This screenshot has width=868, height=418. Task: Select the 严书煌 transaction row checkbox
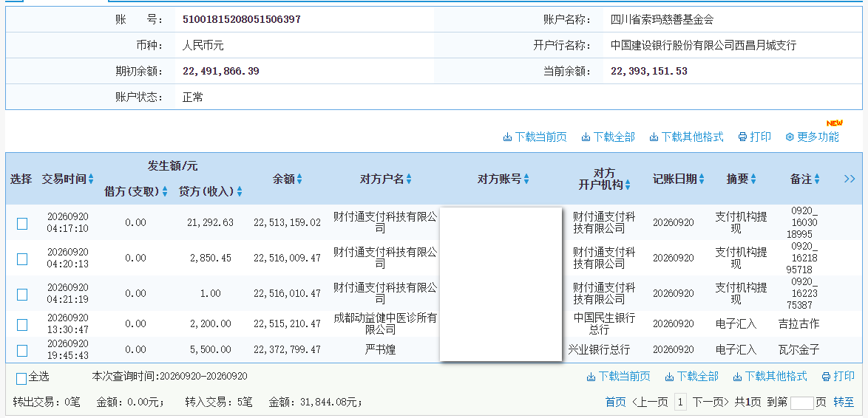pyautogui.click(x=22, y=351)
